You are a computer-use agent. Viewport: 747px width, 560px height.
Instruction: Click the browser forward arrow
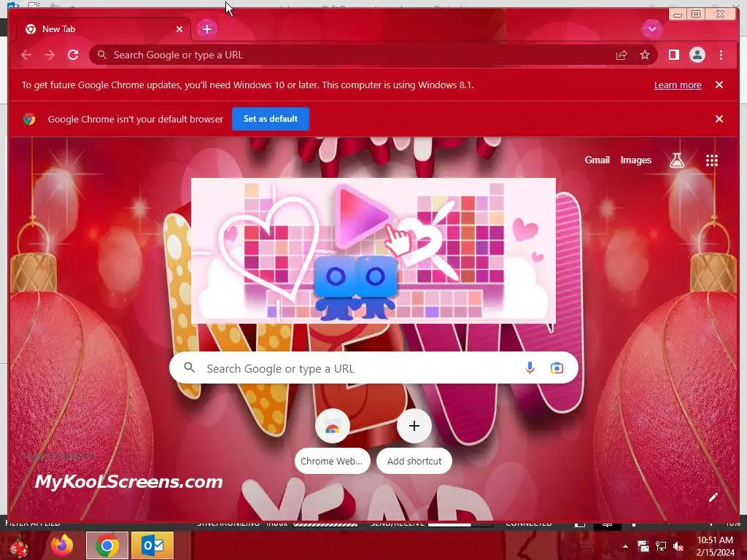pos(50,55)
